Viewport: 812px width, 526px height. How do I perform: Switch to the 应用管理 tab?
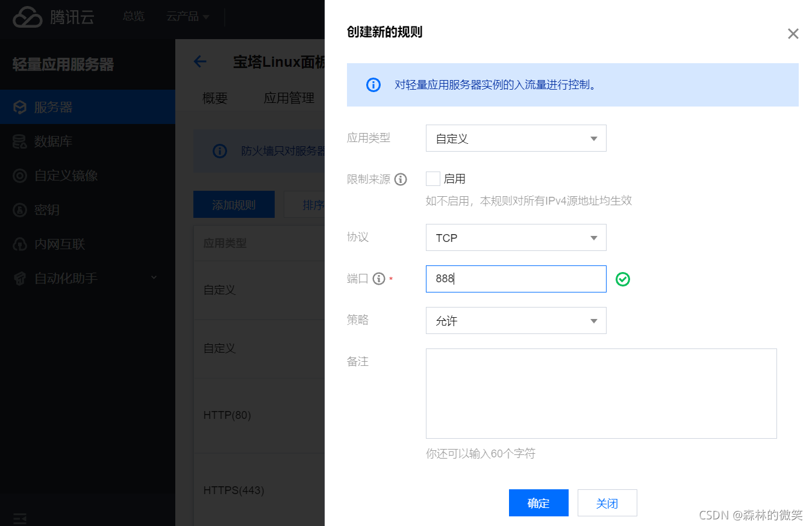(289, 98)
